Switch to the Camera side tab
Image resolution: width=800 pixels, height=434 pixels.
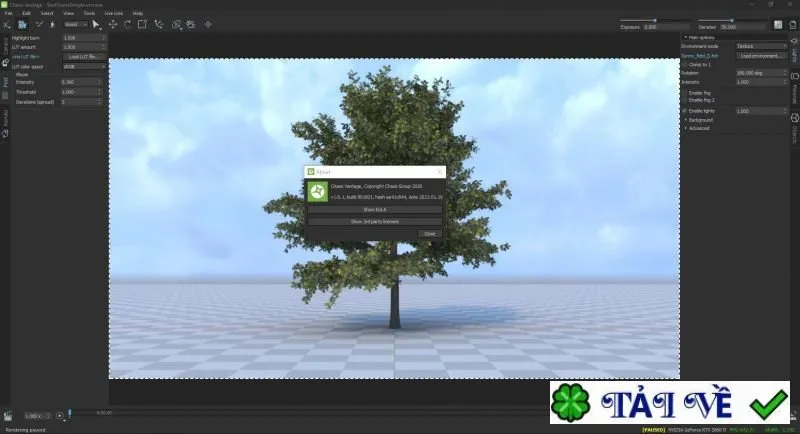(5, 52)
